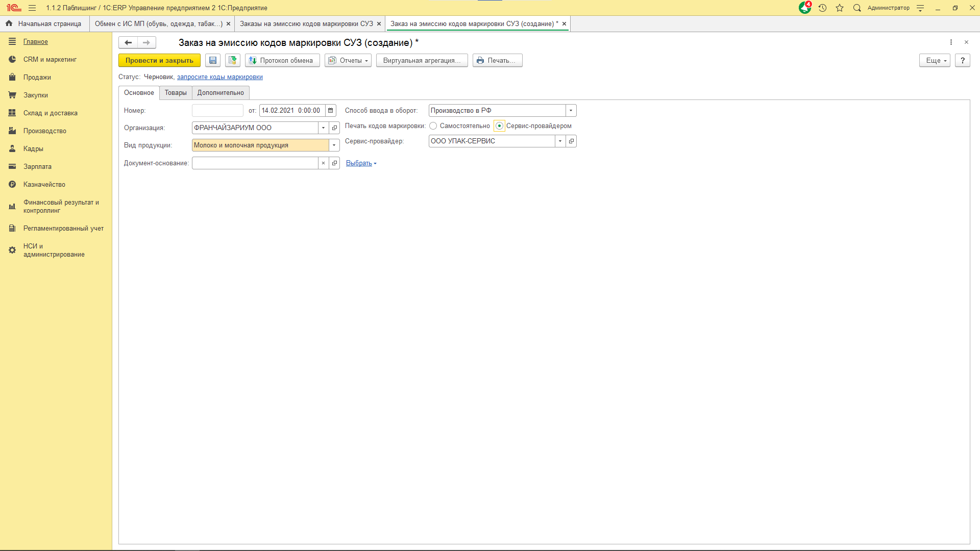
Task: Open the Дополнительно tab
Action: click(220, 93)
